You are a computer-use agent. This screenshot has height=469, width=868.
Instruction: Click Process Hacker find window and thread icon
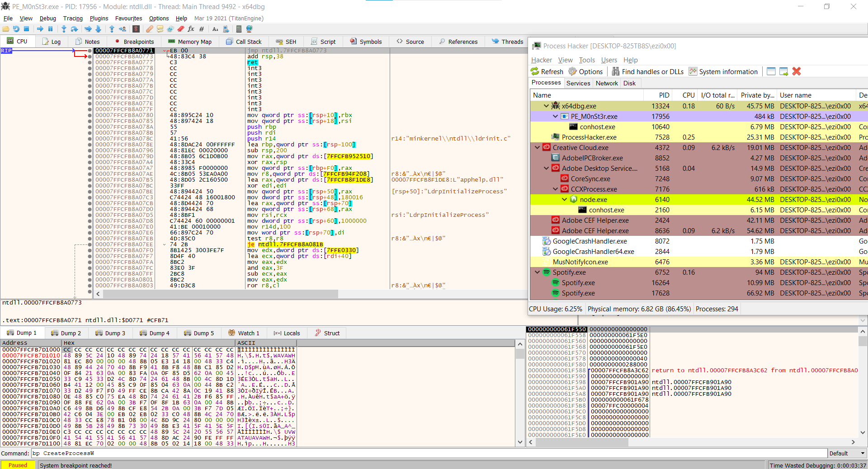tap(784, 71)
